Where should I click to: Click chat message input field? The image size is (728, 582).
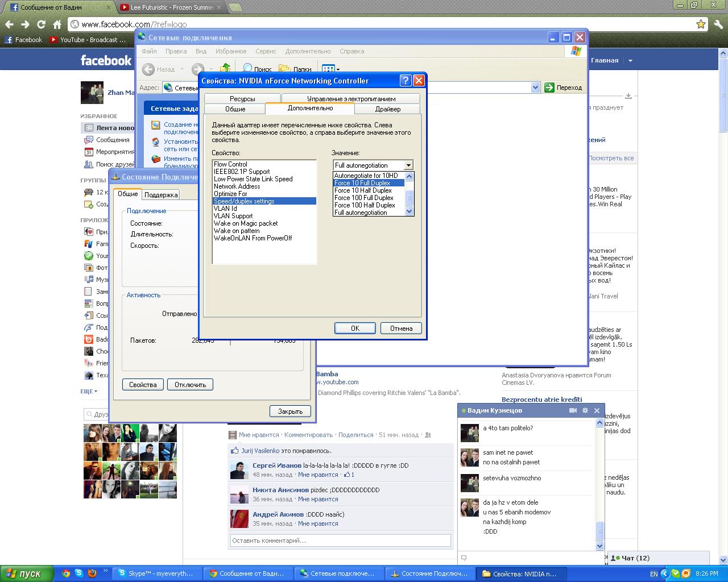[530, 558]
